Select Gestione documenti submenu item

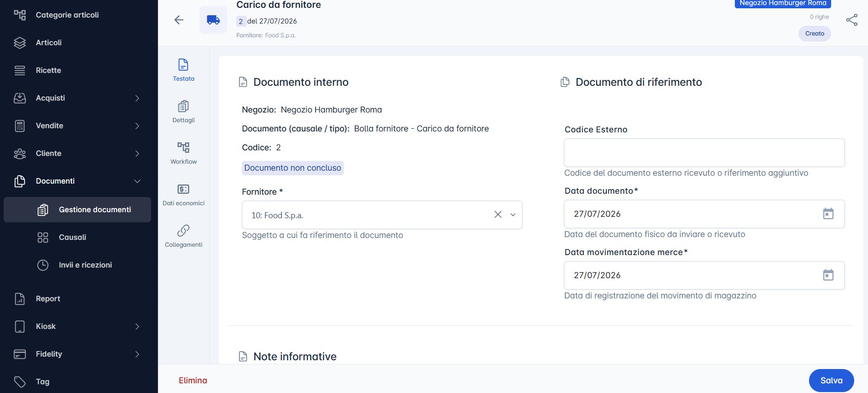coord(77,209)
